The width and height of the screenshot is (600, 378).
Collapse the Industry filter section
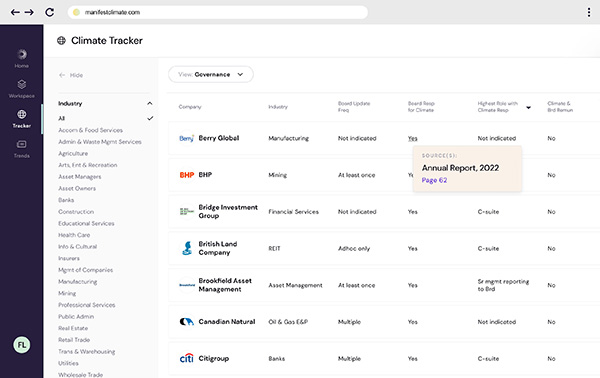tap(150, 103)
